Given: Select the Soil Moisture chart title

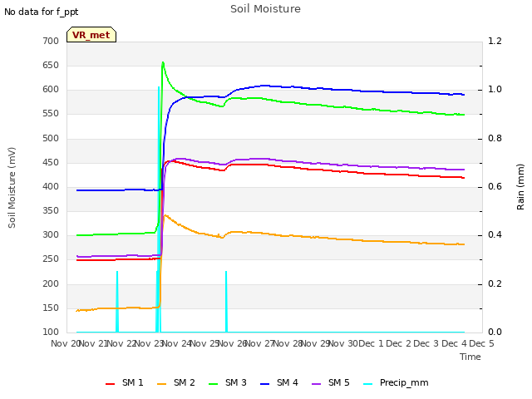Looking at the screenshot, I should coord(265,9).
